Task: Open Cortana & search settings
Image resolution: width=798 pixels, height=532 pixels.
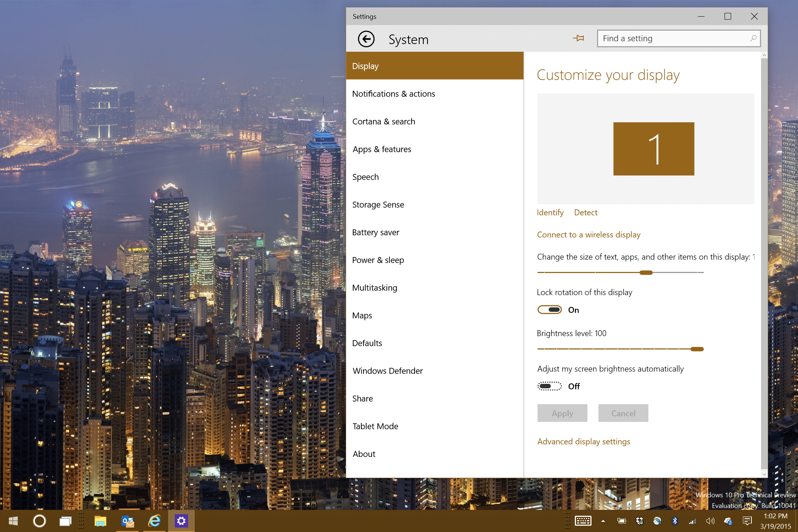Action: [435, 121]
